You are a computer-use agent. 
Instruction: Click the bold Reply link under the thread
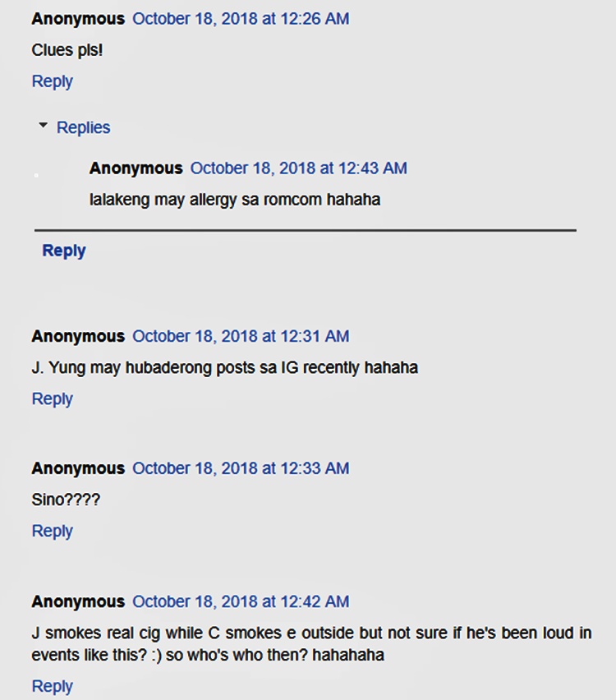[64, 251]
